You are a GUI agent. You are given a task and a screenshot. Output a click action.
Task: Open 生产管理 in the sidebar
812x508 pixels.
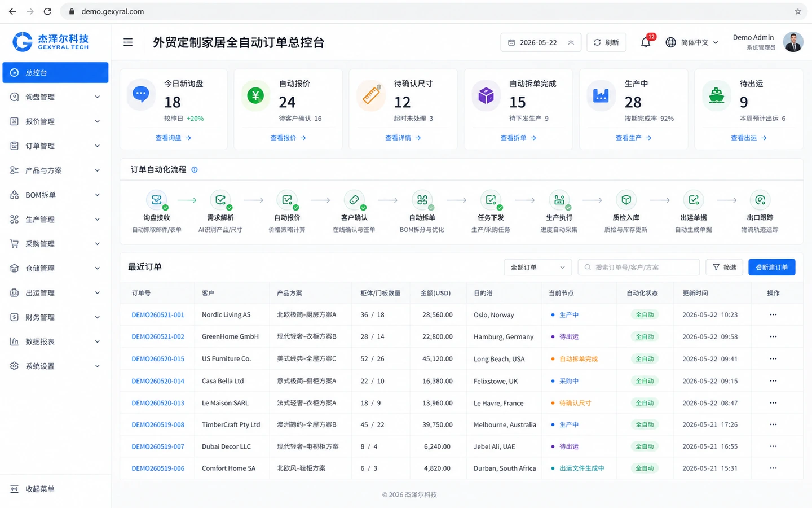pyautogui.click(x=55, y=220)
